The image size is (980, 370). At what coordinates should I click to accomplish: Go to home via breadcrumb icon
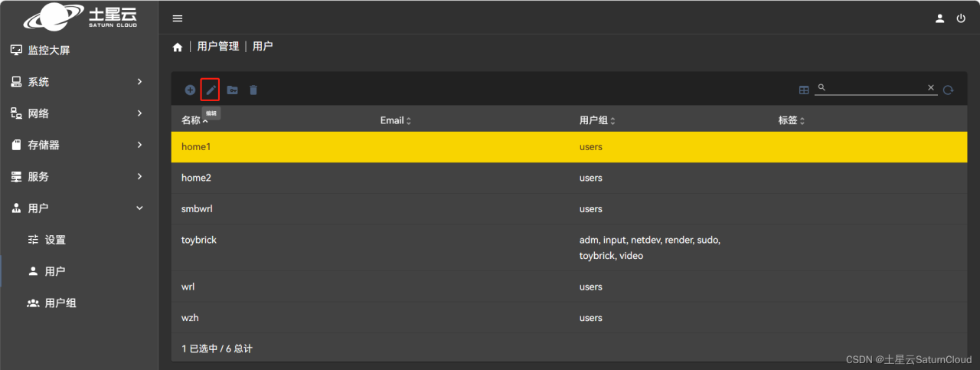[x=178, y=47]
